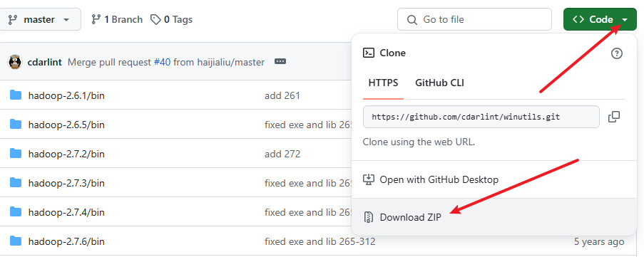Switch to the GitHub CLI tab
Viewport: 644px width, 257px height.
click(x=439, y=83)
